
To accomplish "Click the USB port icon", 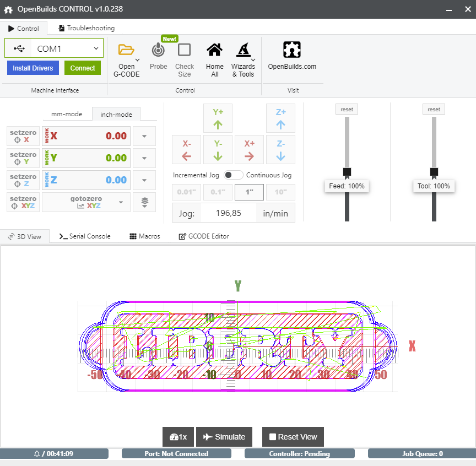I will pos(19,48).
